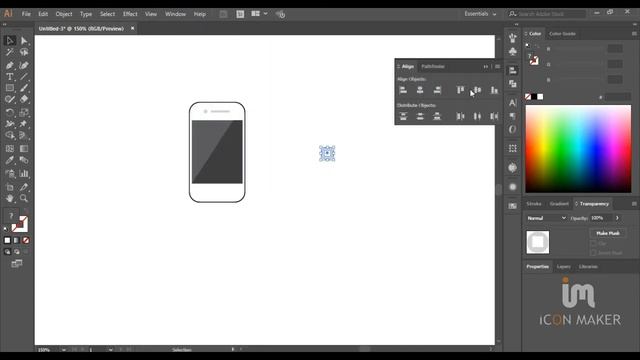Open the Normal blending mode dropdown
This screenshot has width=640, height=360.
(x=546, y=218)
